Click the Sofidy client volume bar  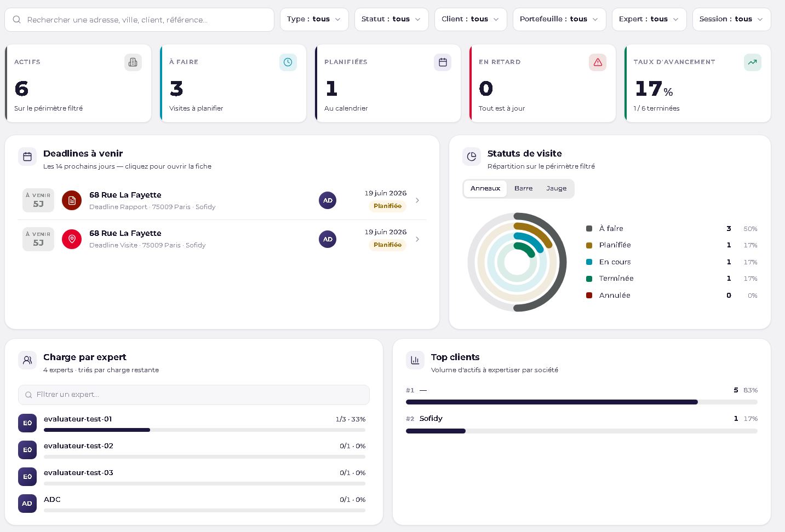[582, 431]
